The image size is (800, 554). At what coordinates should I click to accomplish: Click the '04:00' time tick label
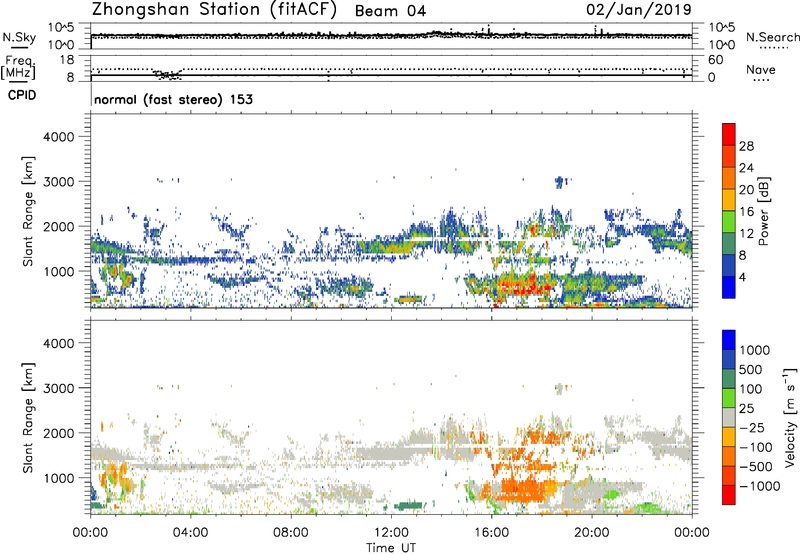point(190,533)
